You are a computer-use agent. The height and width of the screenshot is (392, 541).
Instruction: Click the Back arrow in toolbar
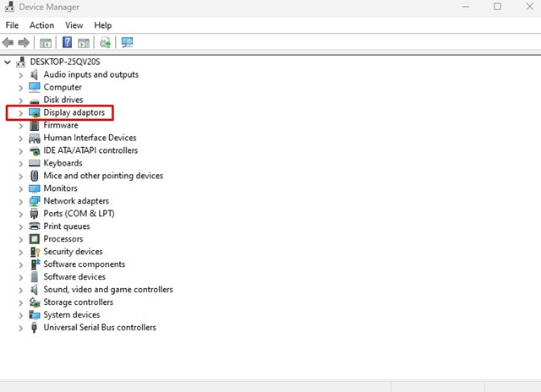8,42
